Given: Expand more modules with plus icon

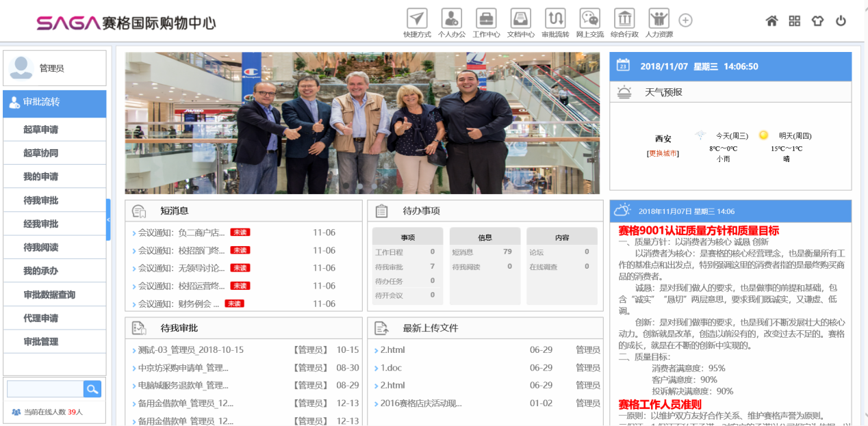Looking at the screenshot, I should (685, 21).
